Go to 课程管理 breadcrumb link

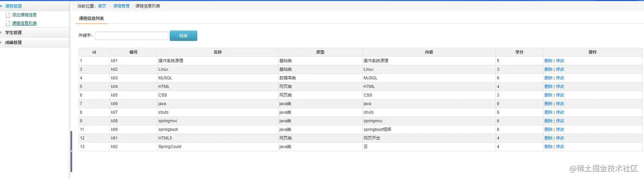coord(121,6)
